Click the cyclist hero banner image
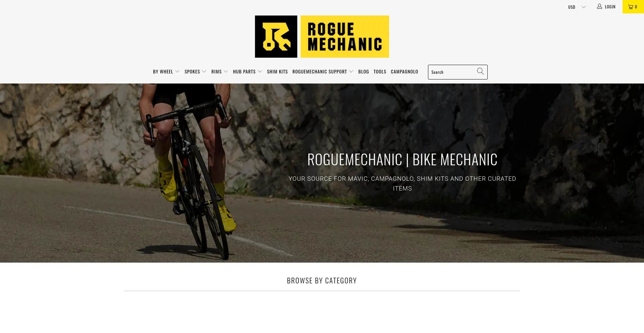Viewport: 644px width, 333px height. point(322,173)
